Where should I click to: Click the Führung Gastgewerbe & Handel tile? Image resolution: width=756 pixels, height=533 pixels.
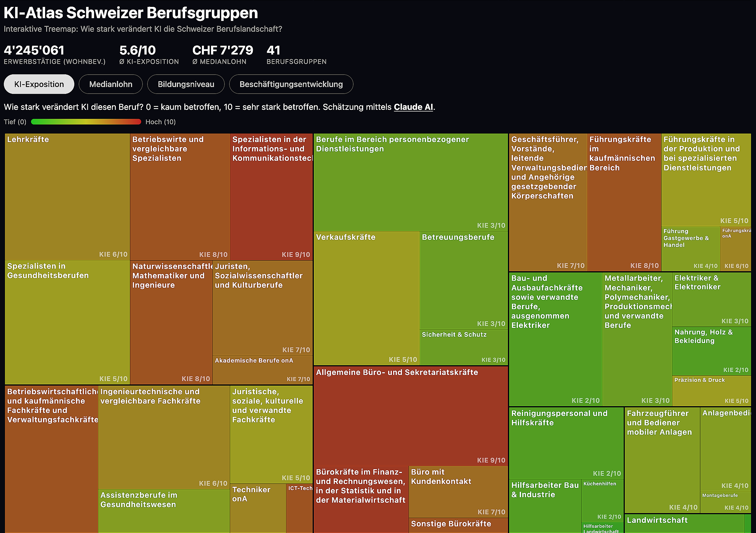point(690,249)
